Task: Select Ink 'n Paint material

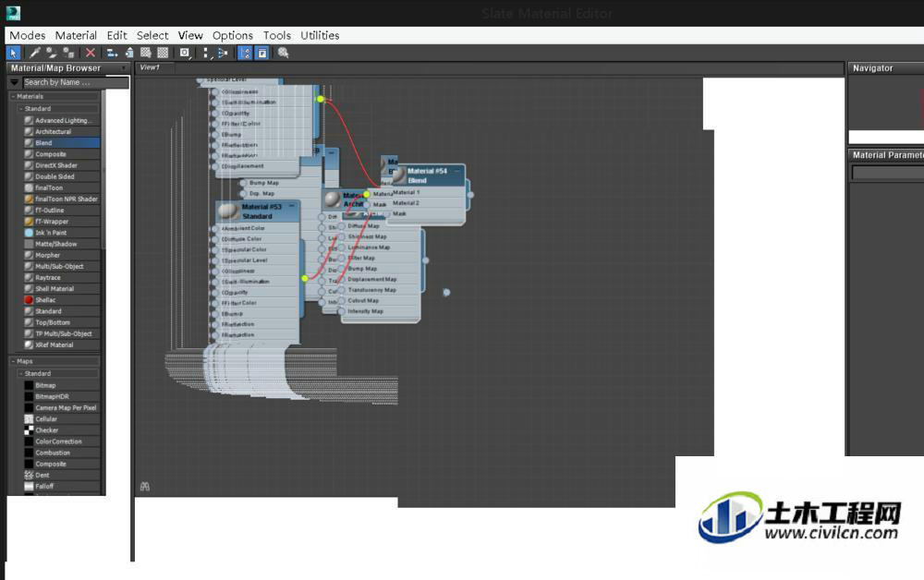Action: tap(61, 233)
